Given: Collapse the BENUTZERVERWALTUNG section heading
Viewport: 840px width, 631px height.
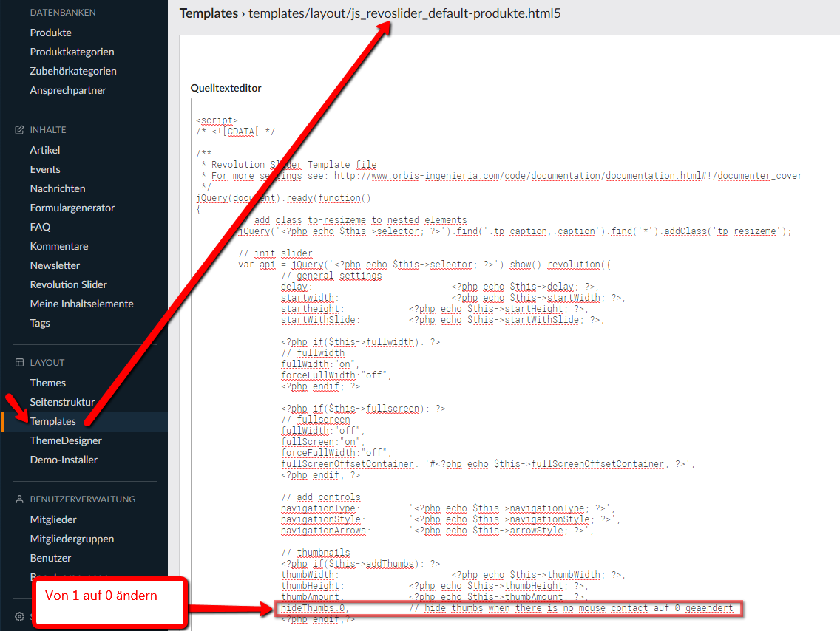Looking at the screenshot, I should click(83, 499).
